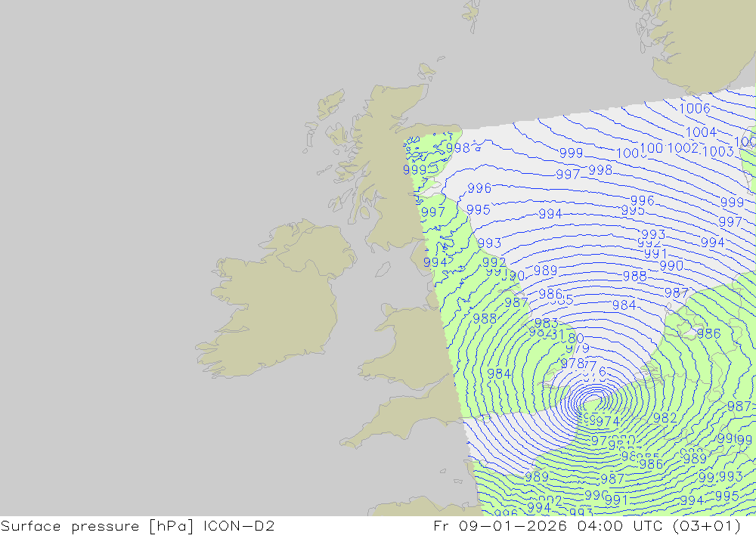Click the 974 low-centre pressure label

point(608,422)
